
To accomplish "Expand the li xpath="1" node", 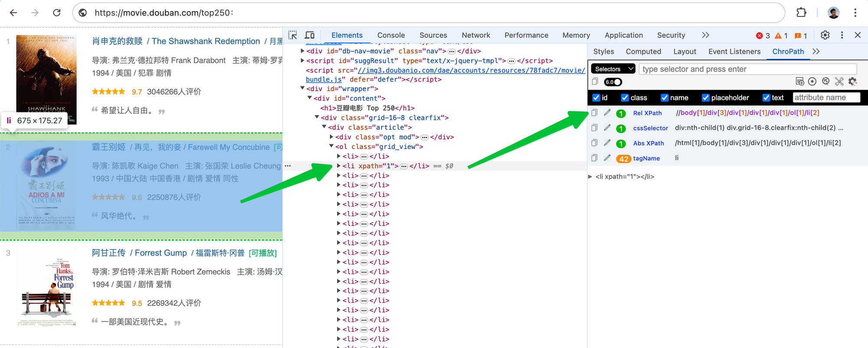I will coord(339,166).
